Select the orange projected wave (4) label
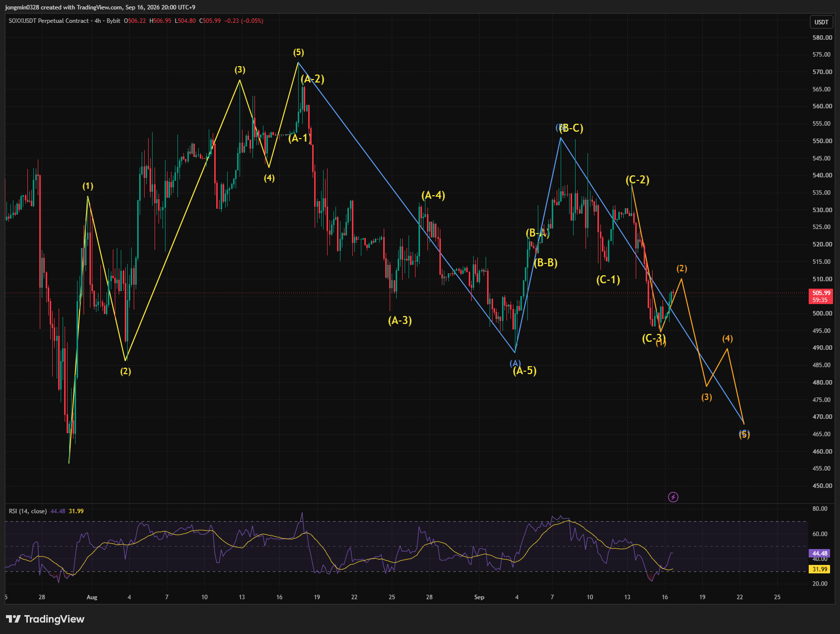Screen dimensions: 840x634 point(728,338)
